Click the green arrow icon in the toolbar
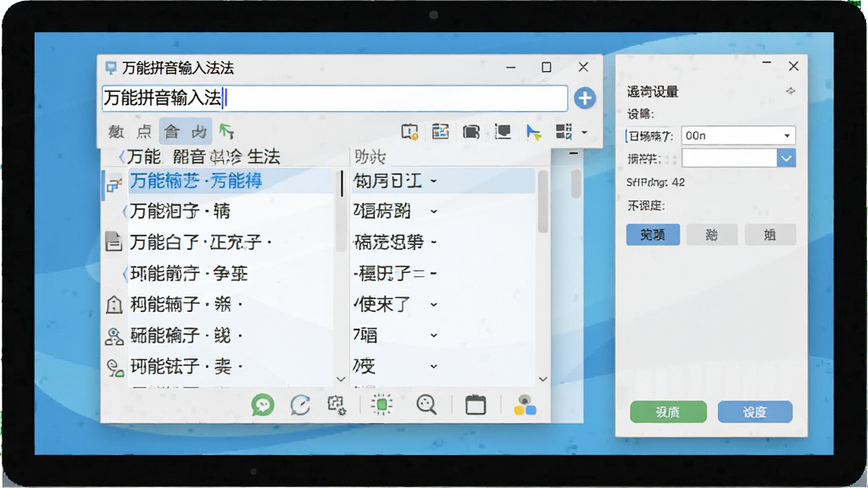This screenshot has width=868, height=488. (226, 131)
